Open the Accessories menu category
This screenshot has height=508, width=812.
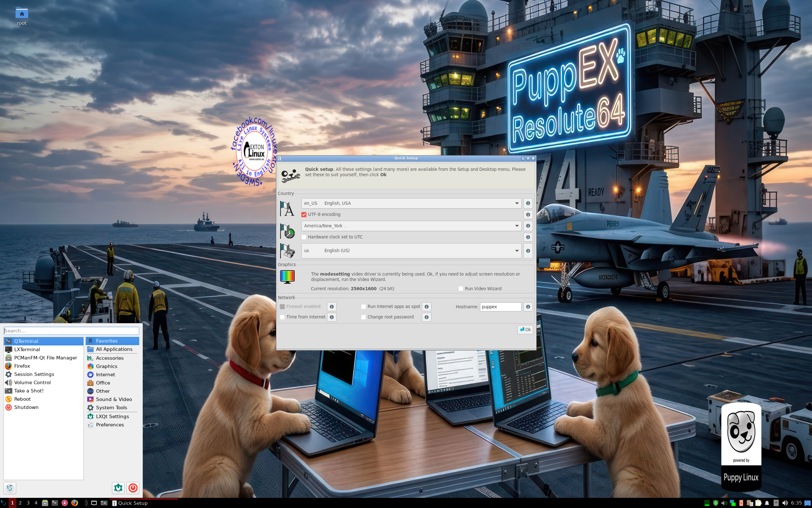click(x=112, y=358)
